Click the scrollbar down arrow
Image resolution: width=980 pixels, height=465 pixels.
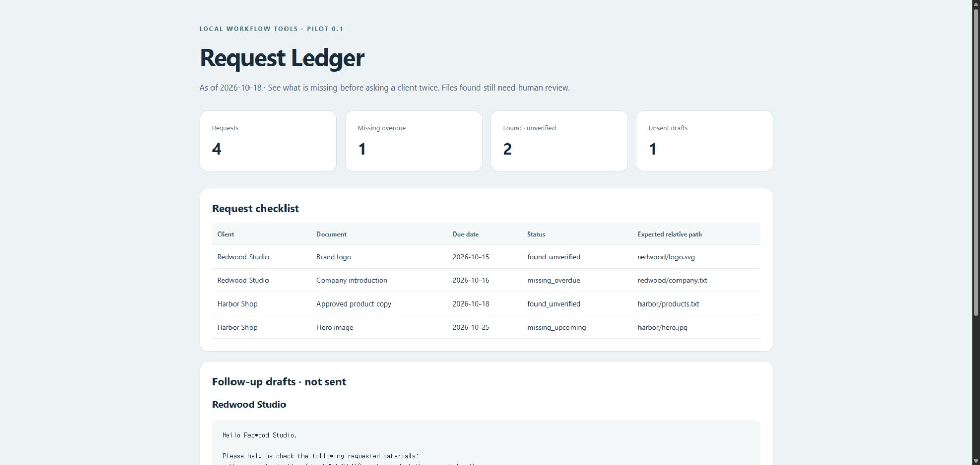pos(976,461)
